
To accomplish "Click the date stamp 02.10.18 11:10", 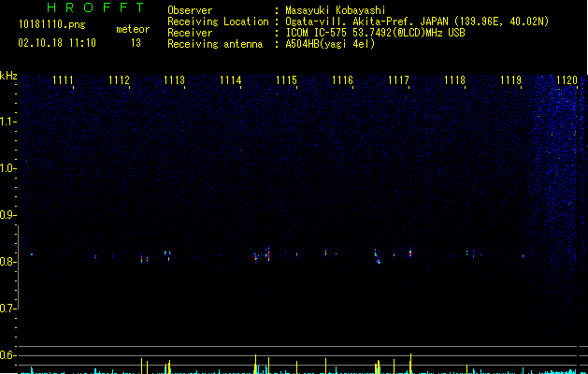I will 57,43.
